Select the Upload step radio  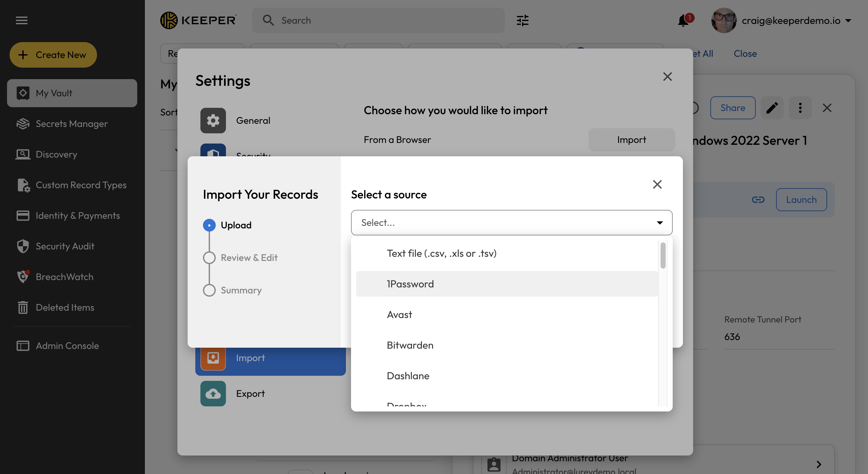click(x=209, y=225)
